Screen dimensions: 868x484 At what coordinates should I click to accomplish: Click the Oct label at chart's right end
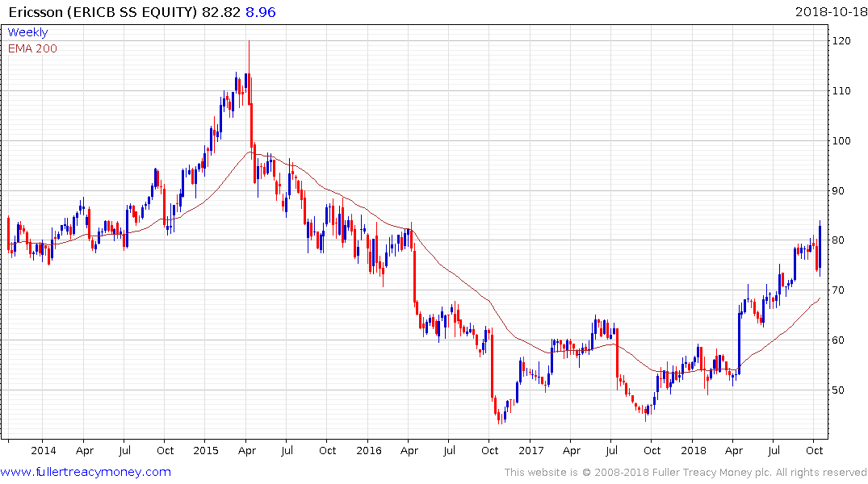click(x=814, y=450)
